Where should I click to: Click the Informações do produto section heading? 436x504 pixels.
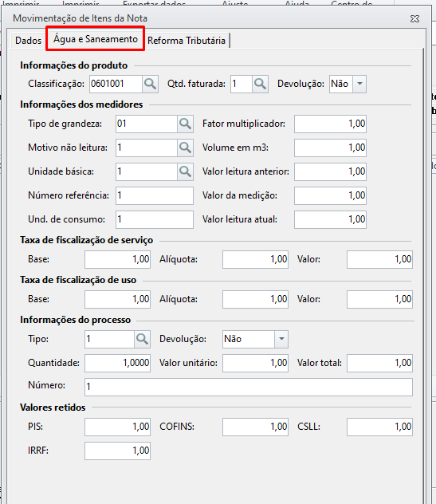coord(74,65)
